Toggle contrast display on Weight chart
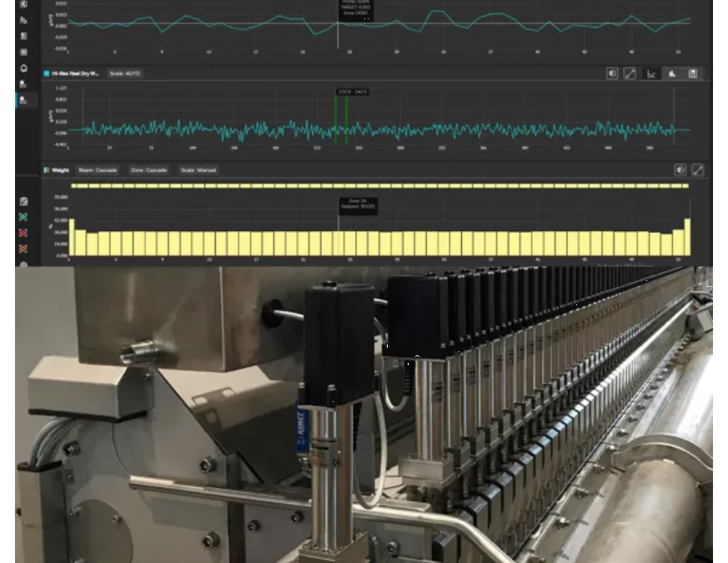Image resolution: width=728 pixels, height=563 pixels. tap(680, 170)
